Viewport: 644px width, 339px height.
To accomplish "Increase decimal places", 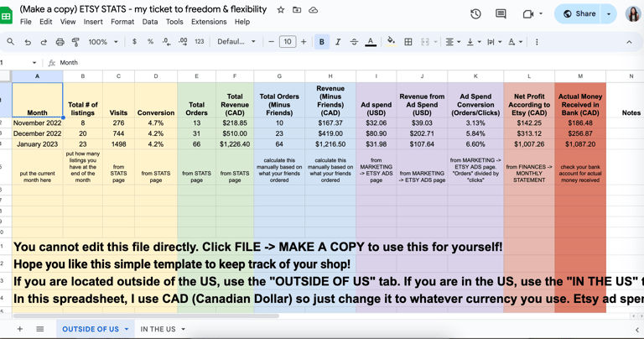I will click(183, 42).
